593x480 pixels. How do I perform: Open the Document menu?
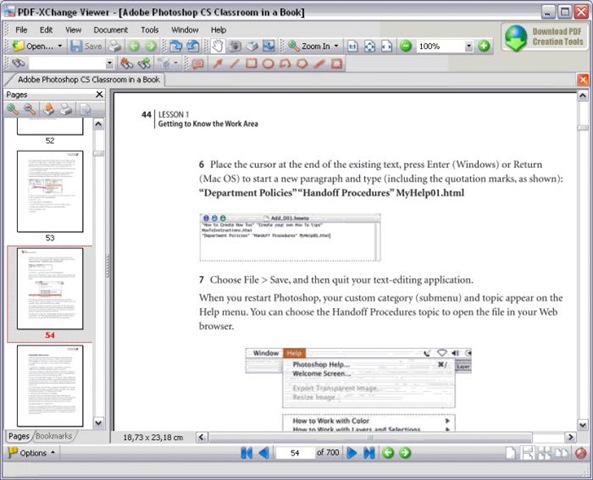[111, 30]
